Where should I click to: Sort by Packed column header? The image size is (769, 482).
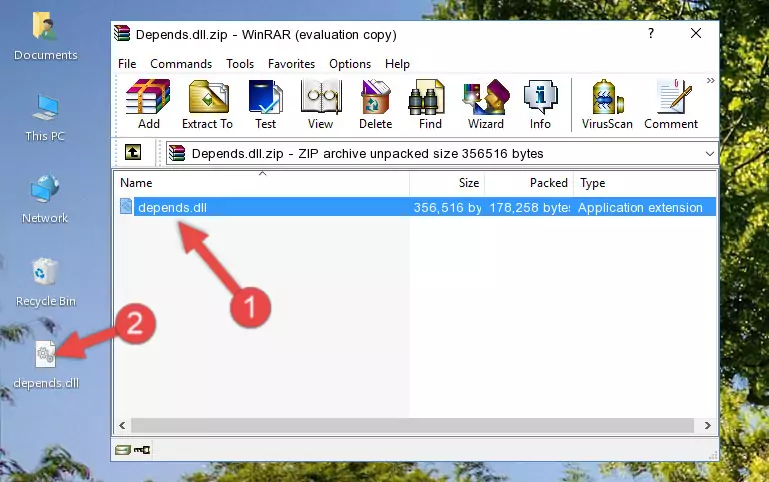coord(529,183)
